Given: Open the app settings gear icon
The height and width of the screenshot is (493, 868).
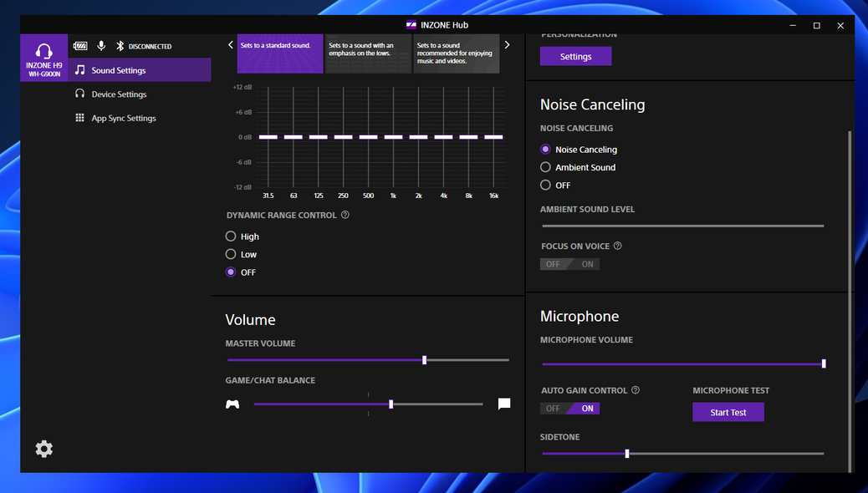Looking at the screenshot, I should (43, 449).
